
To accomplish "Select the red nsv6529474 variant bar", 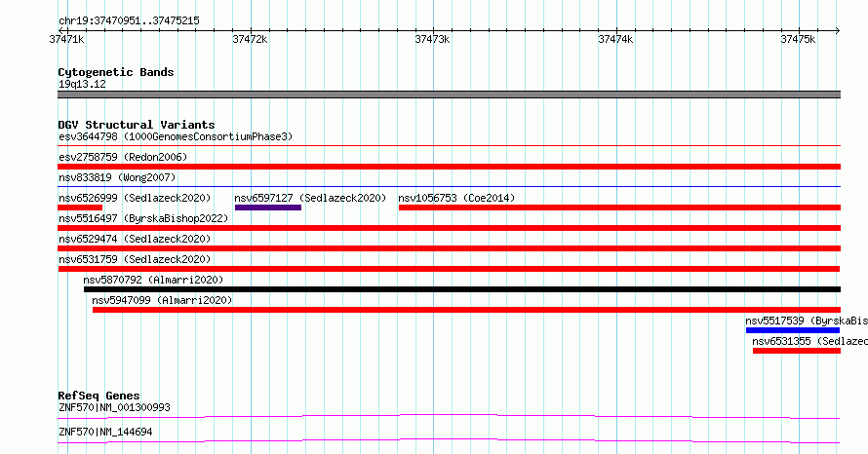I will 449,248.
